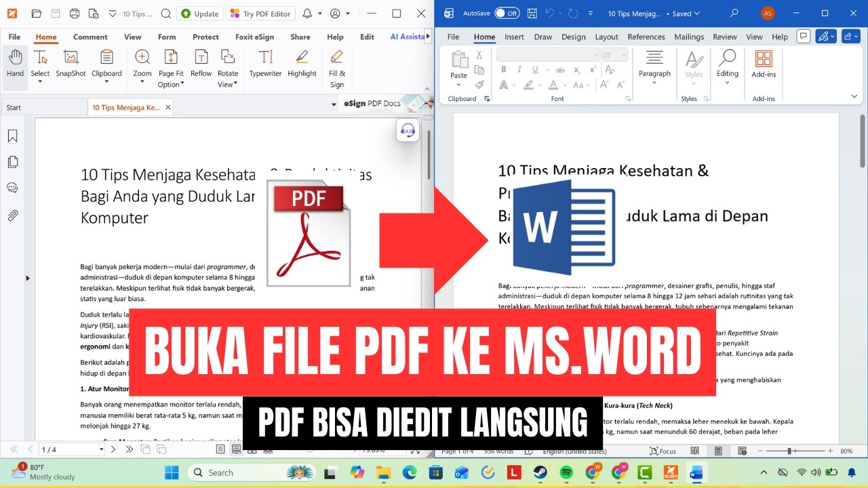Viewport: 868px width, 488px height.
Task: Open Spotify from the taskbar
Action: [566, 472]
